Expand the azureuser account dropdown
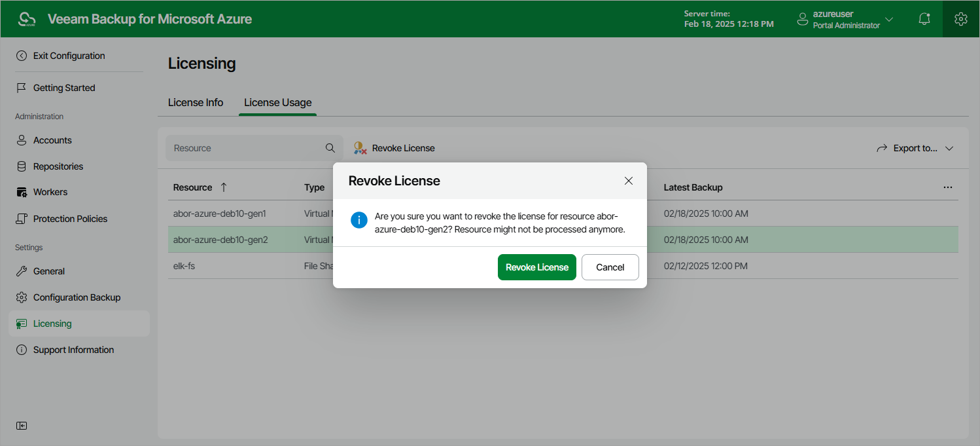This screenshot has height=446, width=980. [888, 20]
